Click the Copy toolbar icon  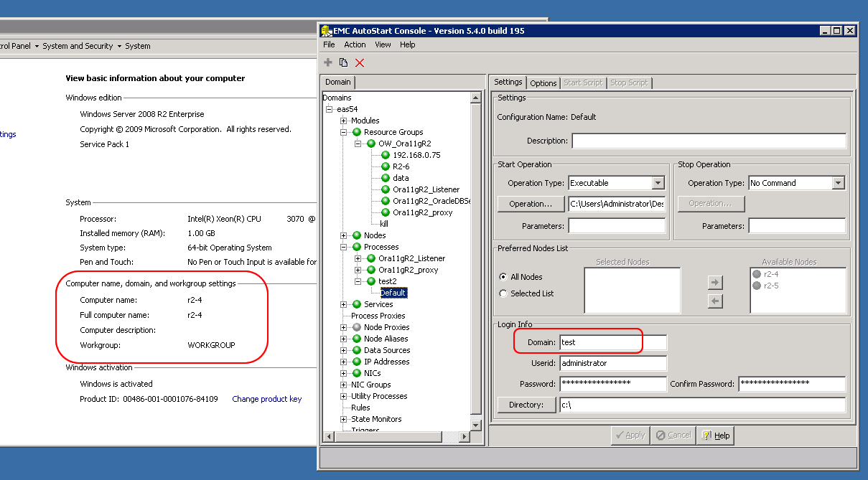point(344,62)
